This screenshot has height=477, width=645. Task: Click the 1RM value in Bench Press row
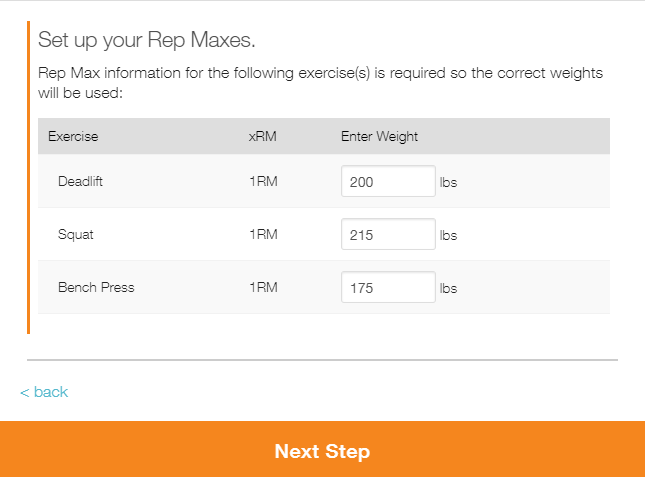[x=264, y=288]
